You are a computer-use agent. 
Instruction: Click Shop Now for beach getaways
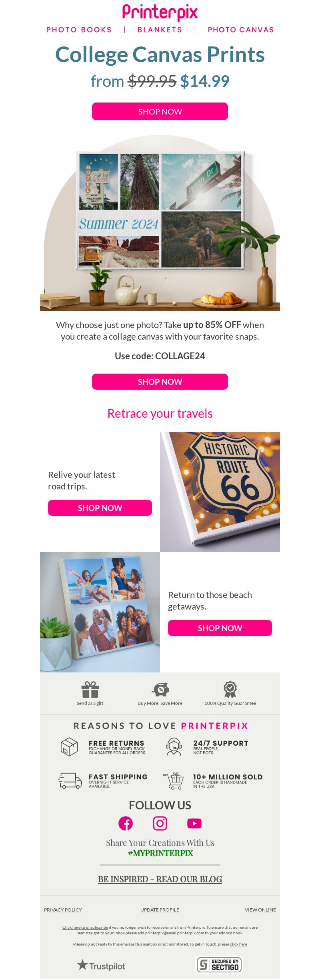(220, 628)
